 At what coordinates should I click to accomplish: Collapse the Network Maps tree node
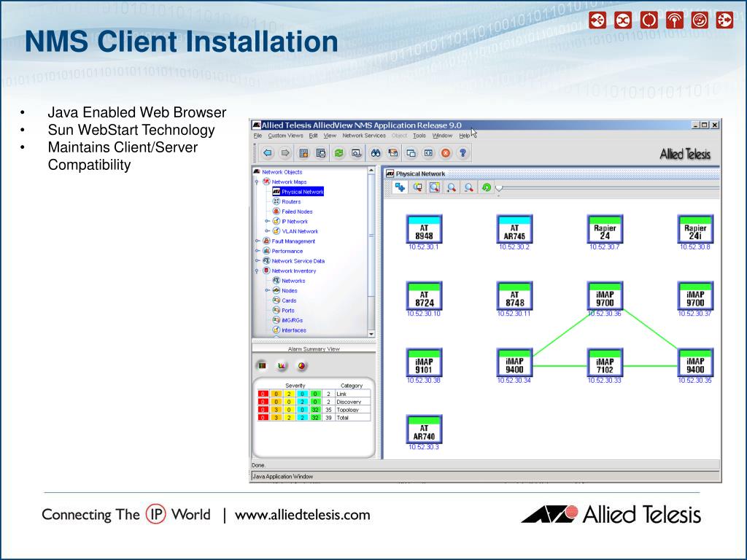tap(257, 182)
